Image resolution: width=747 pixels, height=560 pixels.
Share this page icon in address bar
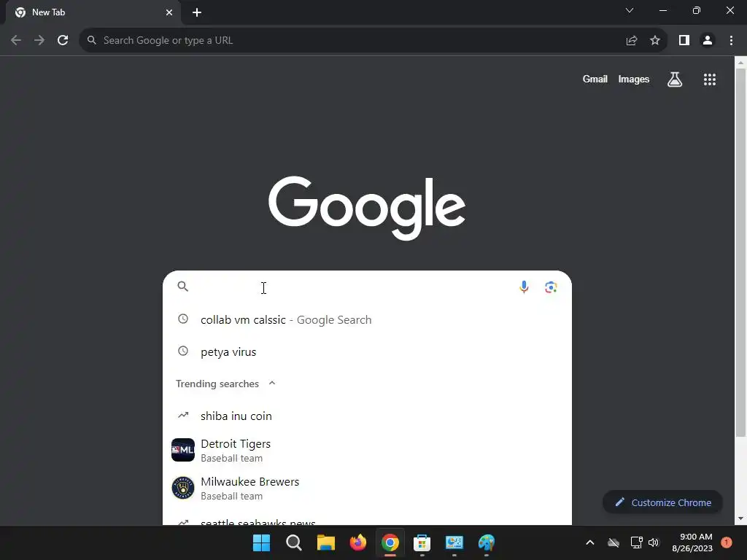pos(632,41)
